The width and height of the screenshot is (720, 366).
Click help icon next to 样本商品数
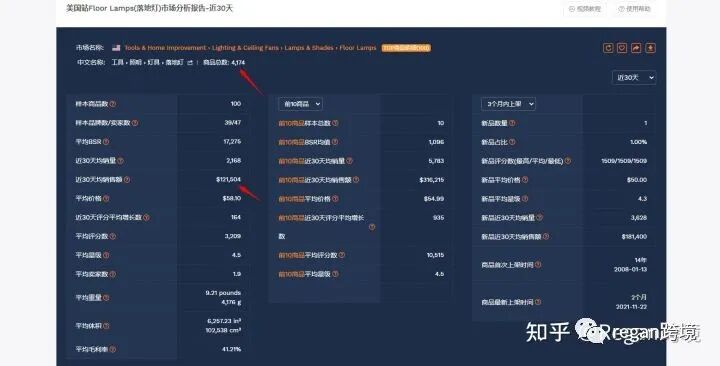[113, 104]
